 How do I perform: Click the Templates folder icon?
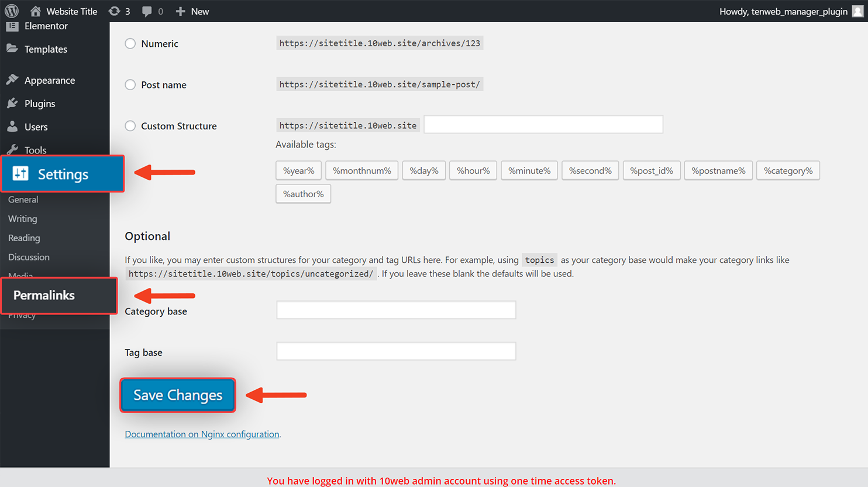coord(12,49)
